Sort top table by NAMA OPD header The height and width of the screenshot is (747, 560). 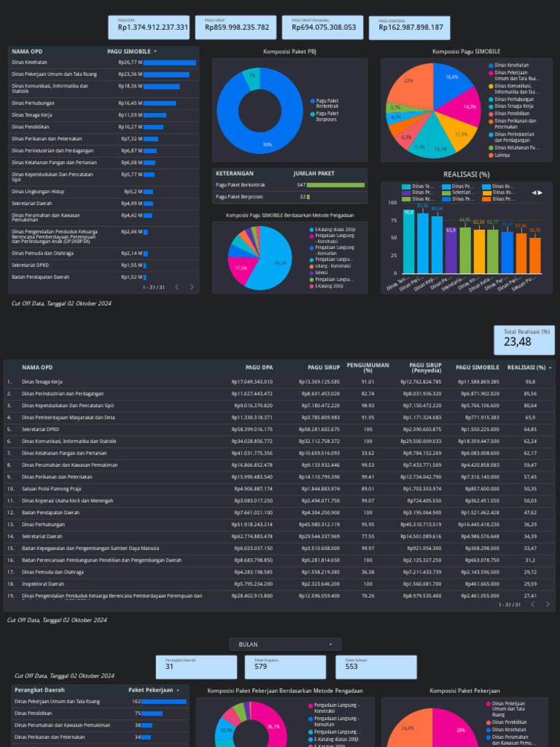pyautogui.click(x=27, y=52)
